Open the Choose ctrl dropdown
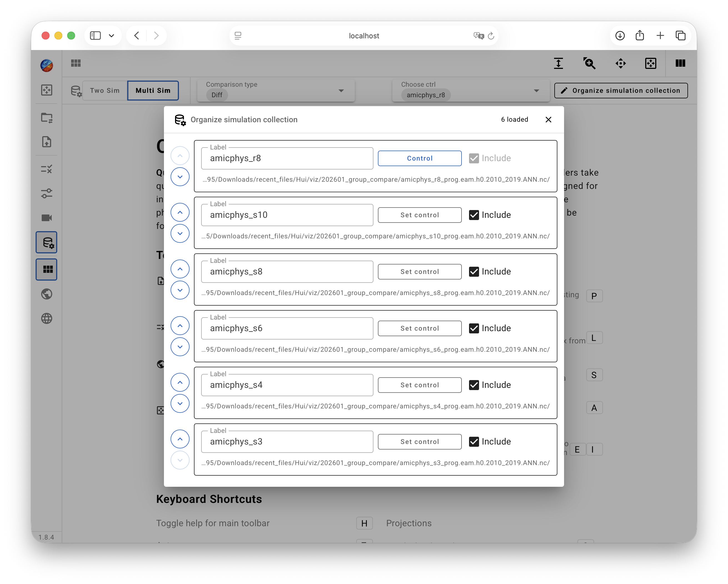 click(471, 91)
